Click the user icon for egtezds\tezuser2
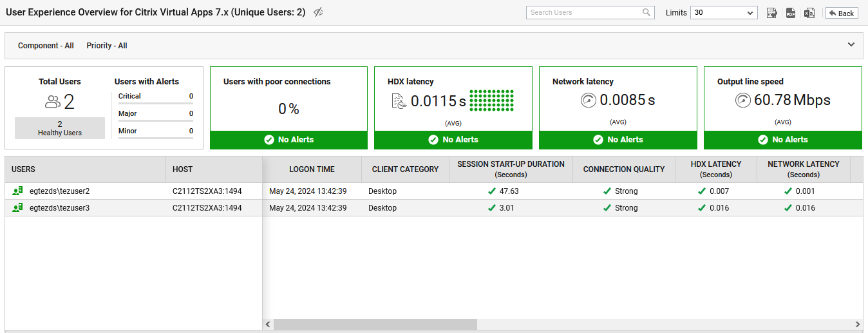The image size is (868, 333). pos(17,191)
